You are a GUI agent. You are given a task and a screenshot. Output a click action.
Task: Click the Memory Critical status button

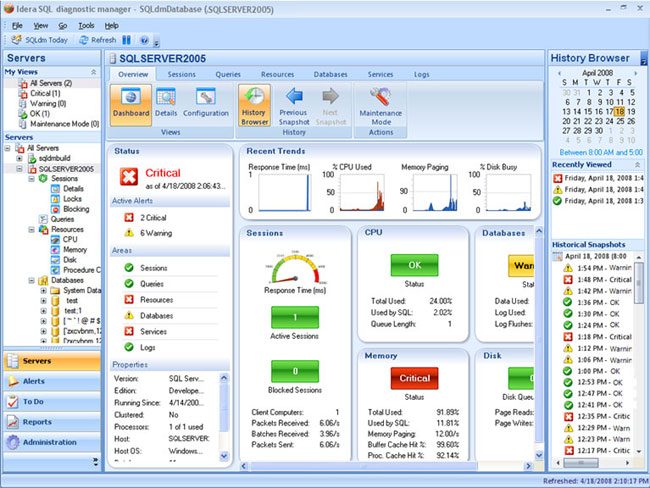click(414, 378)
